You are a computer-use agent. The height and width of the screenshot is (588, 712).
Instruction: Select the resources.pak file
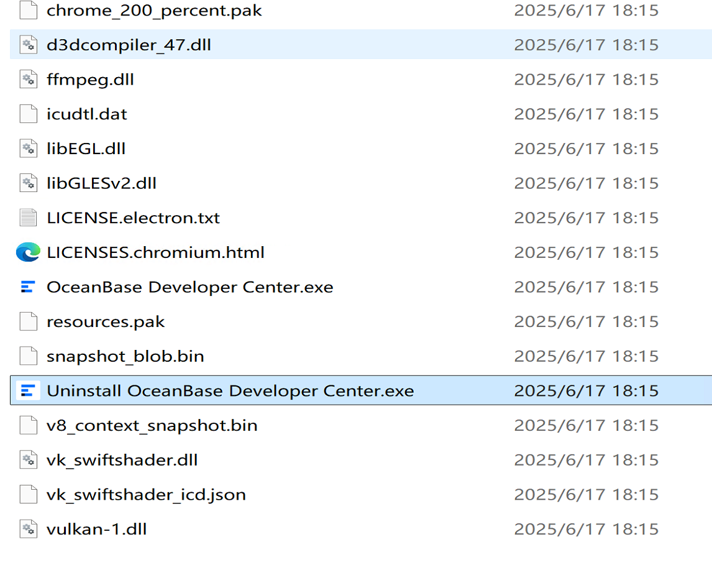(106, 322)
